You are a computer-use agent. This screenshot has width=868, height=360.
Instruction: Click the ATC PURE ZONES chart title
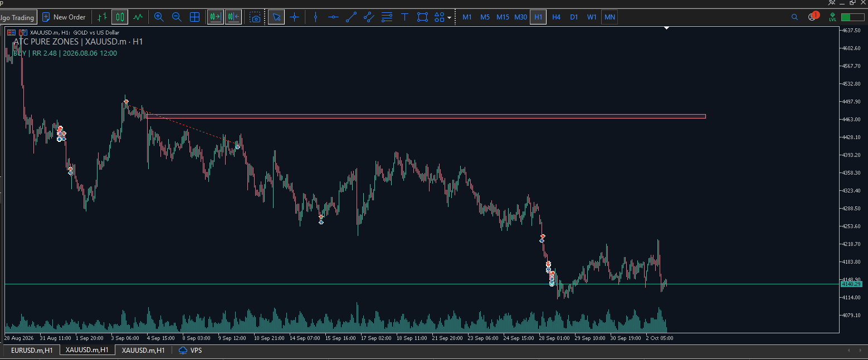[x=78, y=42]
